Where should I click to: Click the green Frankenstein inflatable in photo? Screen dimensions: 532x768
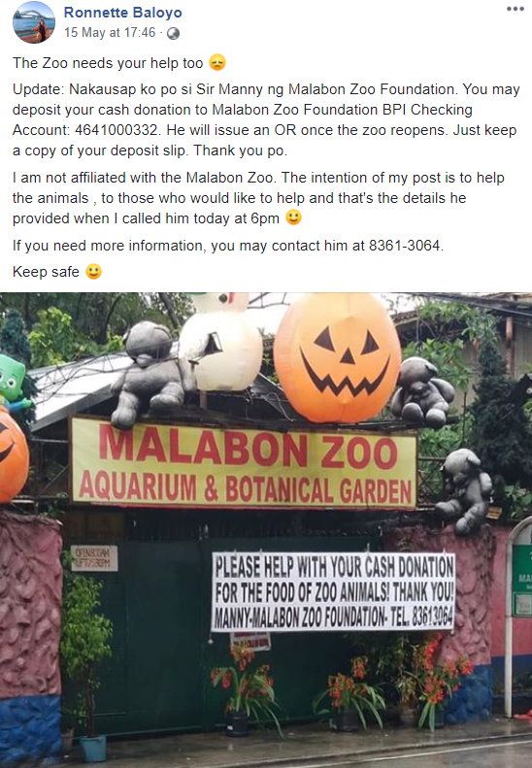pyautogui.click(x=14, y=382)
